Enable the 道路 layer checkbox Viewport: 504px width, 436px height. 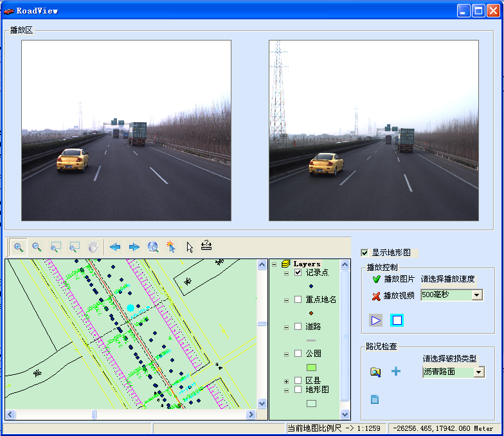(298, 326)
